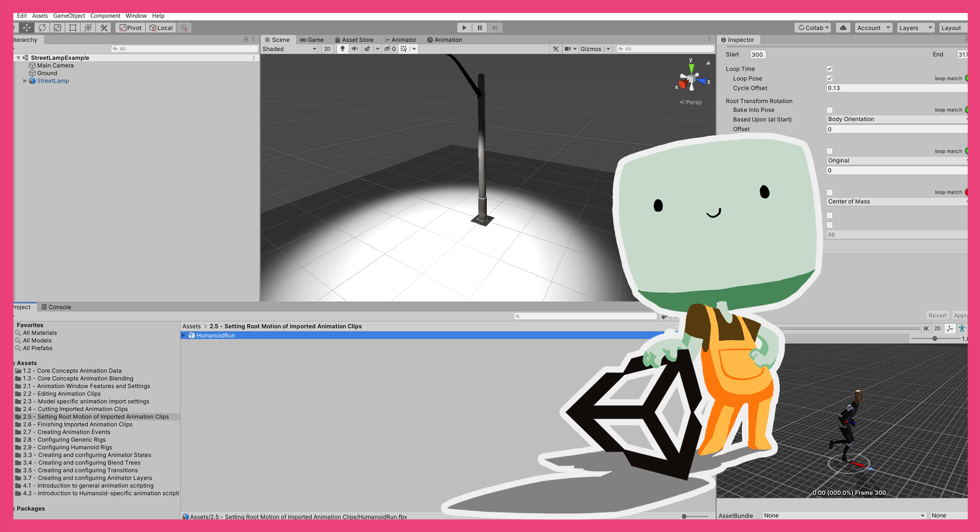This screenshot has width=980, height=532.
Task: Select the Rotate tool
Action: click(x=42, y=28)
